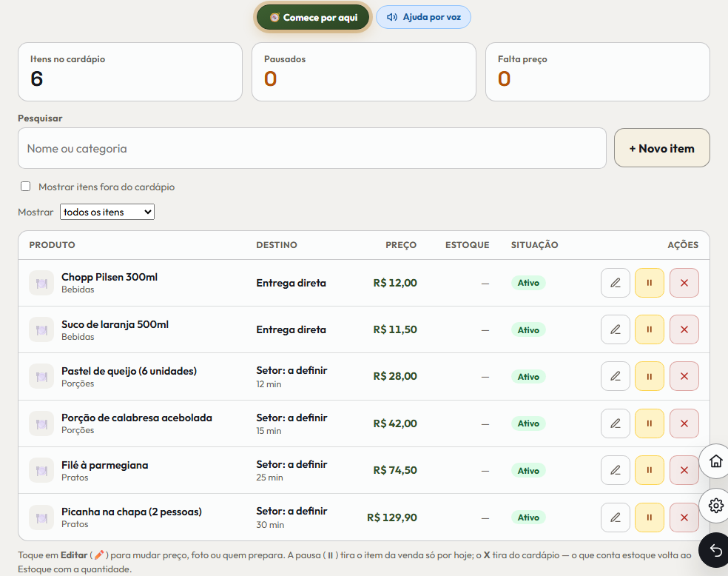Go to the home screen via house icon
Viewport: 728px width, 576px height.
coord(716,461)
